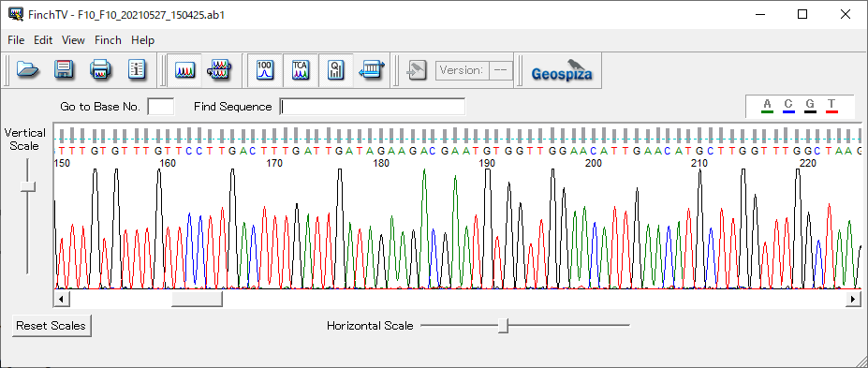Click the green A legend entry
The image size is (868, 368).
(x=767, y=106)
